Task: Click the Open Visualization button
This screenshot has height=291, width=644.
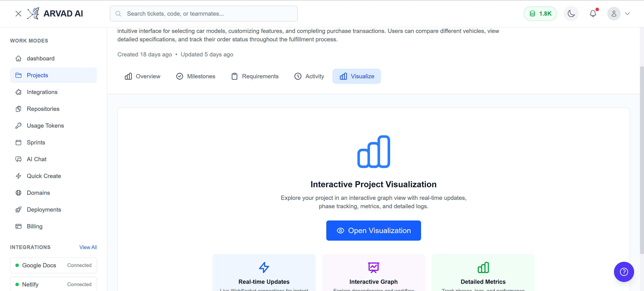Action: click(373, 230)
